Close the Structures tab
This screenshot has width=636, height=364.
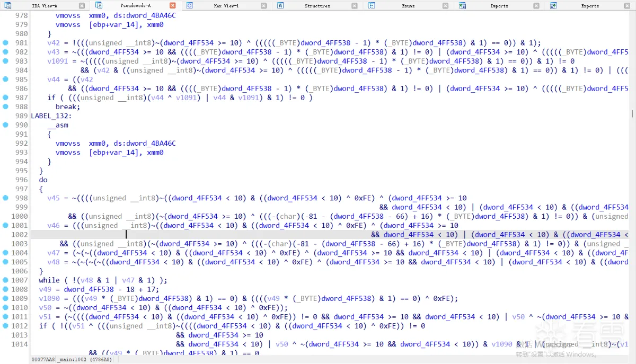[x=355, y=6]
